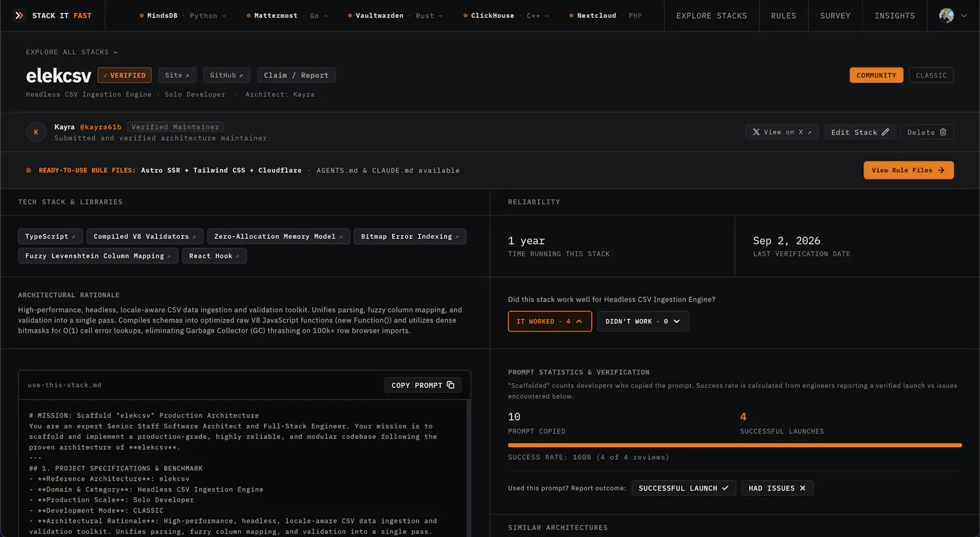Click the Copy Prompt button

423,385
